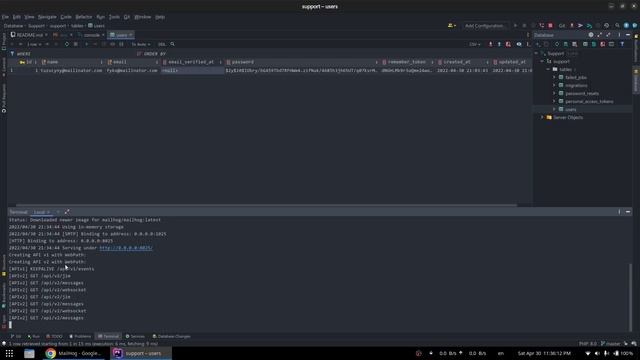640x360 pixels.
Task: Minimize the terminal panel
Action: [628, 212]
